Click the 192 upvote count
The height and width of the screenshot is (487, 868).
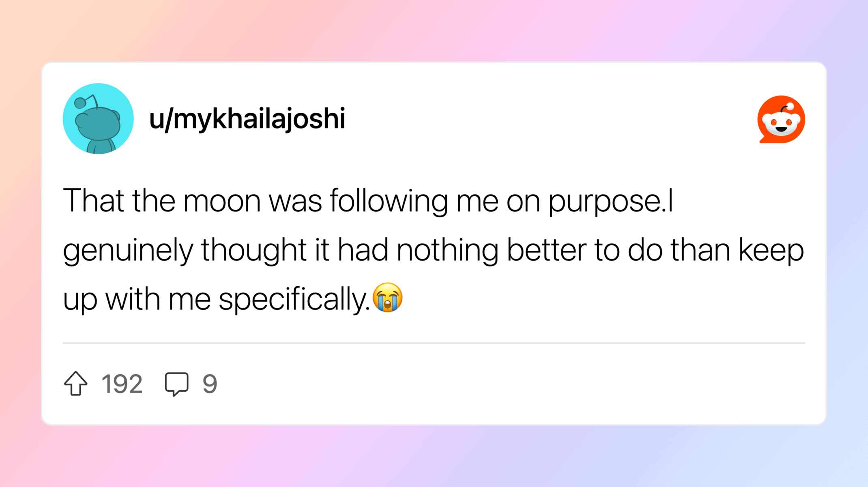click(x=122, y=384)
